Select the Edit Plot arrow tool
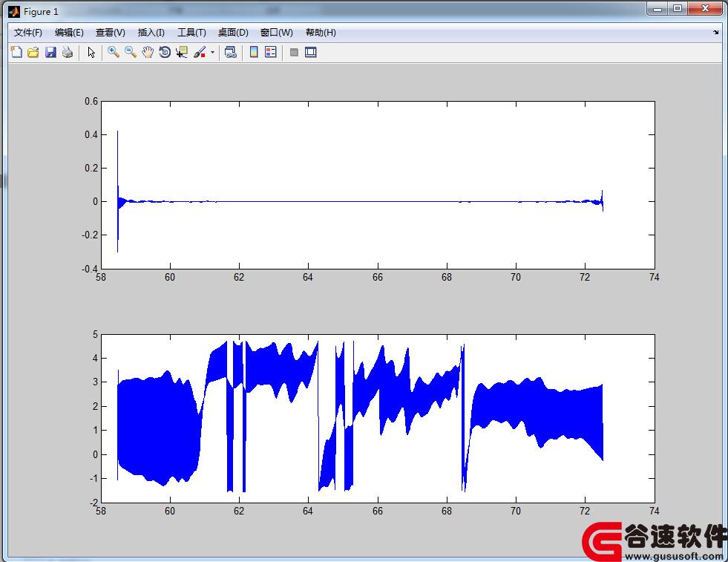The image size is (728, 562). pyautogui.click(x=91, y=52)
